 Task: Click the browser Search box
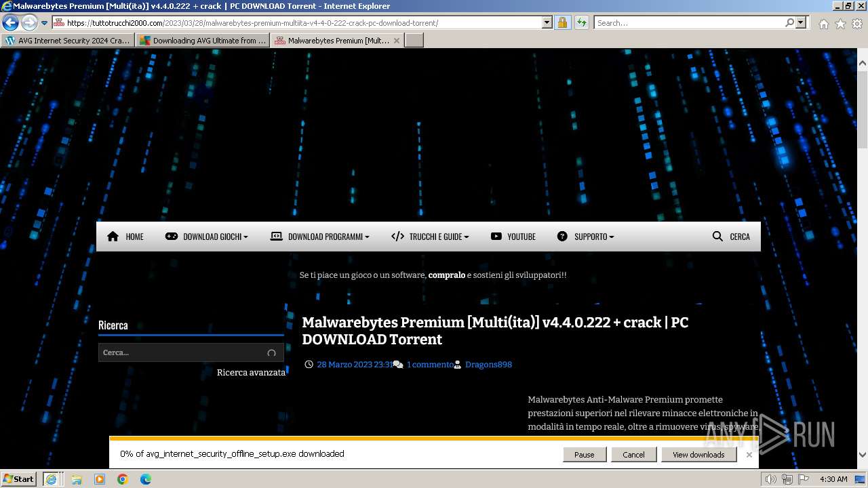pyautogui.click(x=688, y=23)
